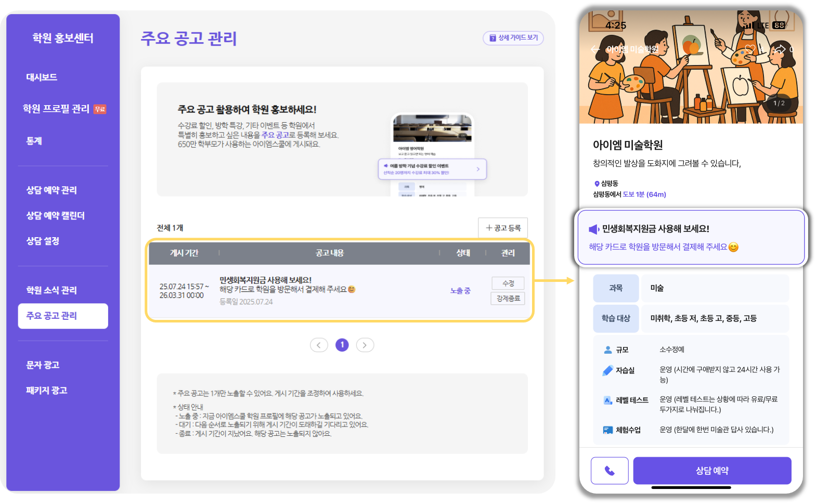This screenshot has width=816, height=504.
Task: Click 강제종료 for the notice row
Action: click(508, 299)
